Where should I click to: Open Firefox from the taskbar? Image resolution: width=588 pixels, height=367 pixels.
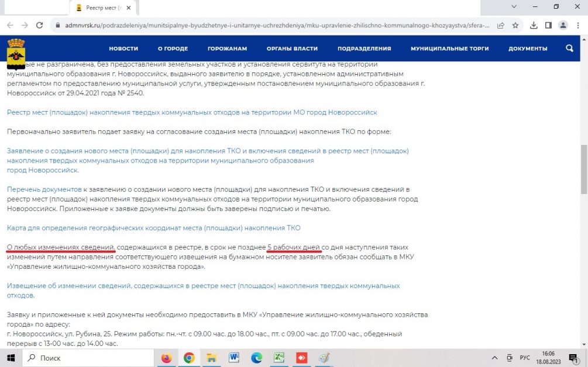pos(167,358)
